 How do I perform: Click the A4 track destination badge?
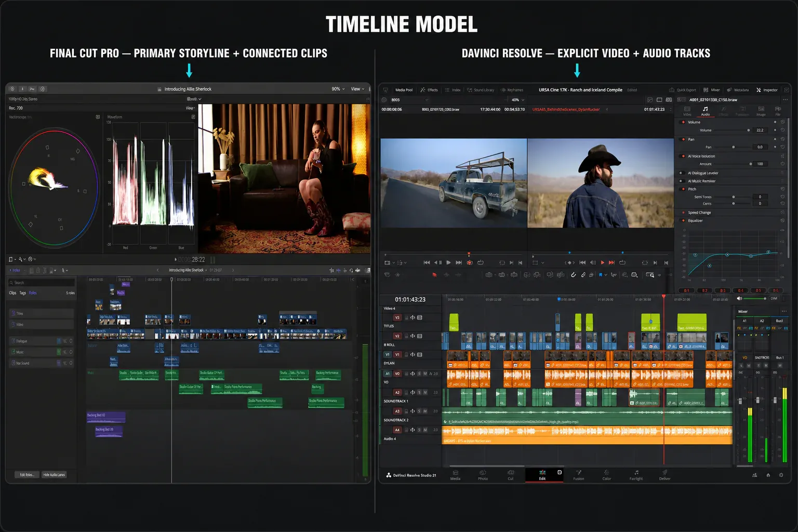tap(397, 430)
